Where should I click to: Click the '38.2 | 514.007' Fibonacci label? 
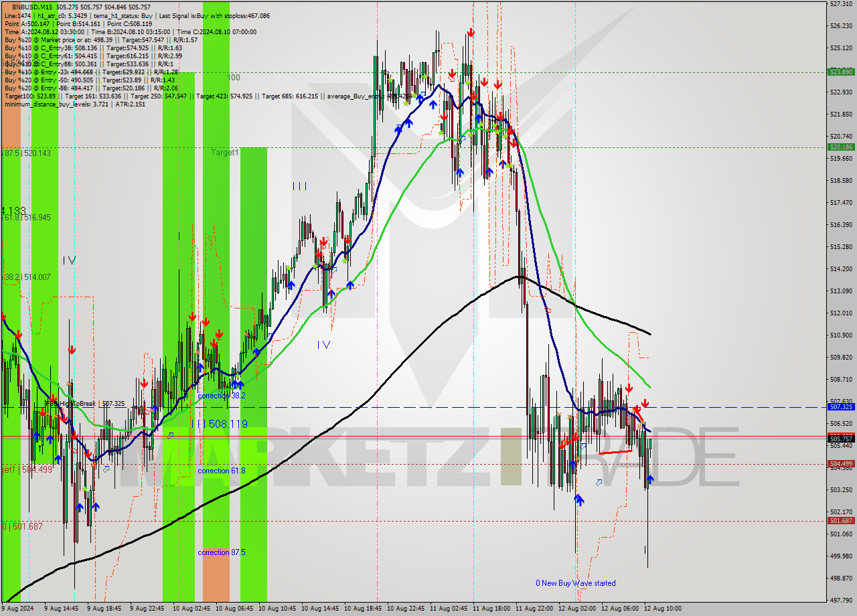[x=28, y=277]
